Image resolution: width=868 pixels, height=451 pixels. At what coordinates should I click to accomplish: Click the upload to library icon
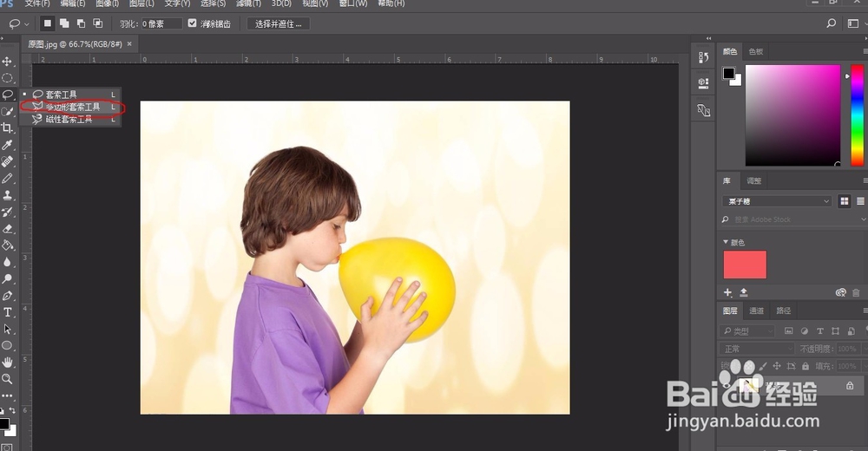click(744, 292)
